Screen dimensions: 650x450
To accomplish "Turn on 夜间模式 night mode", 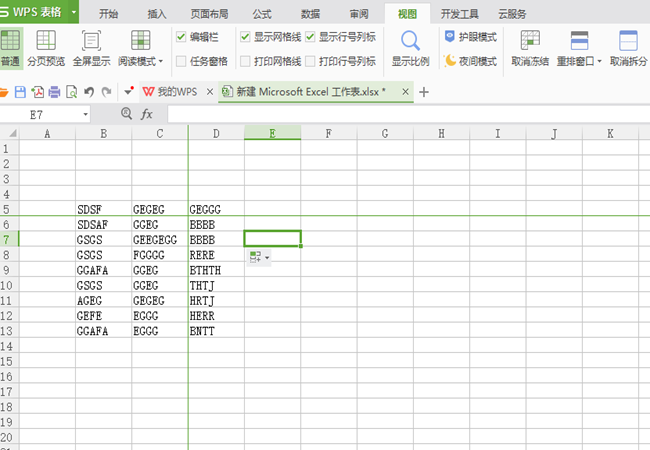I will click(470, 61).
